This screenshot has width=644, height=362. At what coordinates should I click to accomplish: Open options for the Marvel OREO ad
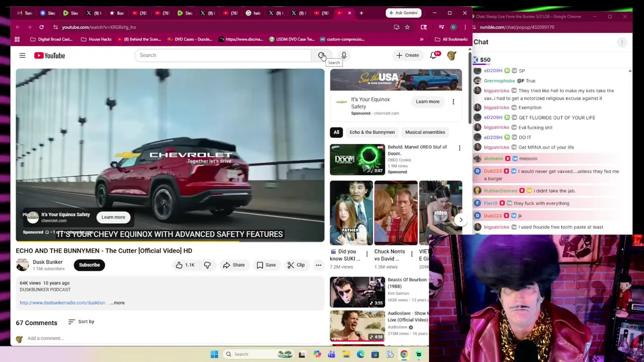pyautogui.click(x=459, y=148)
